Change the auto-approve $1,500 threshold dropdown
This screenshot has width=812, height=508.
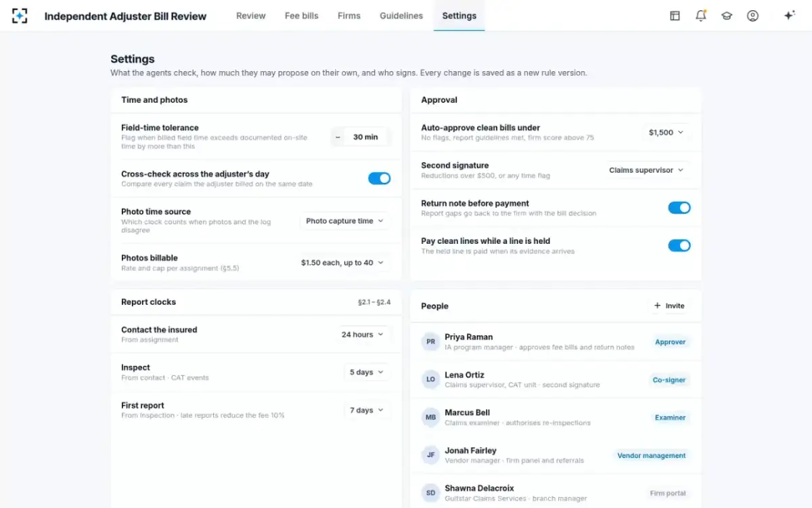(x=667, y=133)
